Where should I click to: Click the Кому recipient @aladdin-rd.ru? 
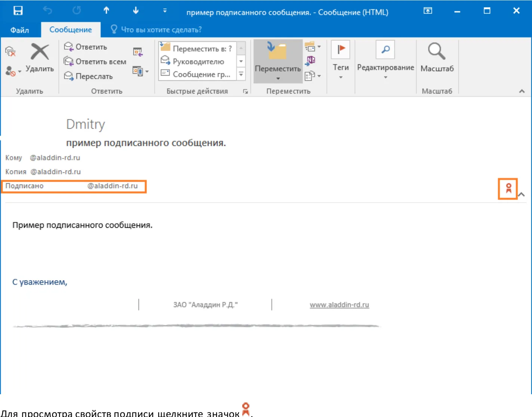[55, 158]
